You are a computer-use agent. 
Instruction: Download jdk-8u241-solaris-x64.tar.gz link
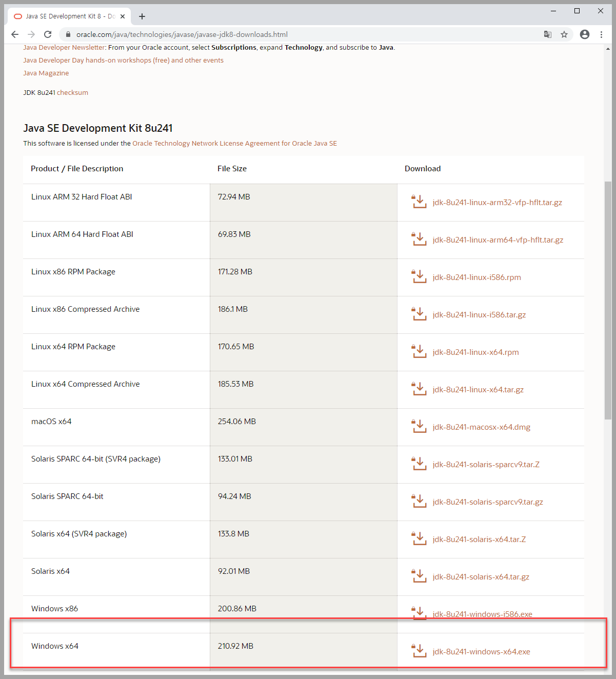click(481, 576)
